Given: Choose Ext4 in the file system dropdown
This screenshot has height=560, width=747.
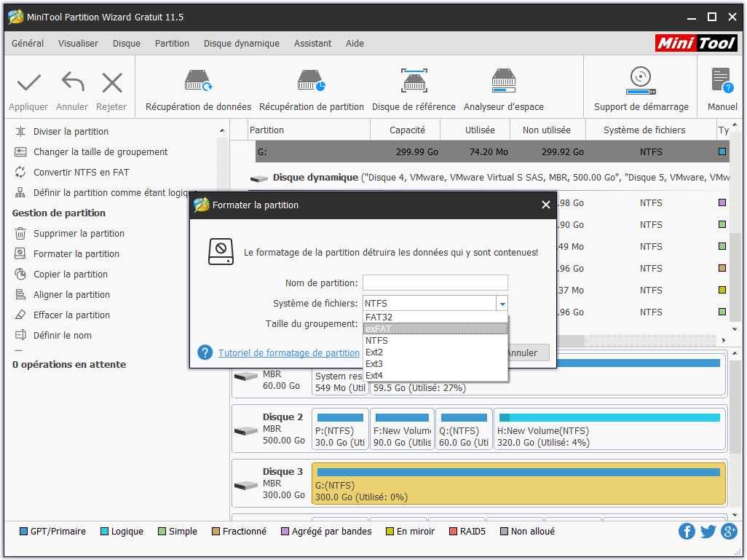Looking at the screenshot, I should point(435,376).
